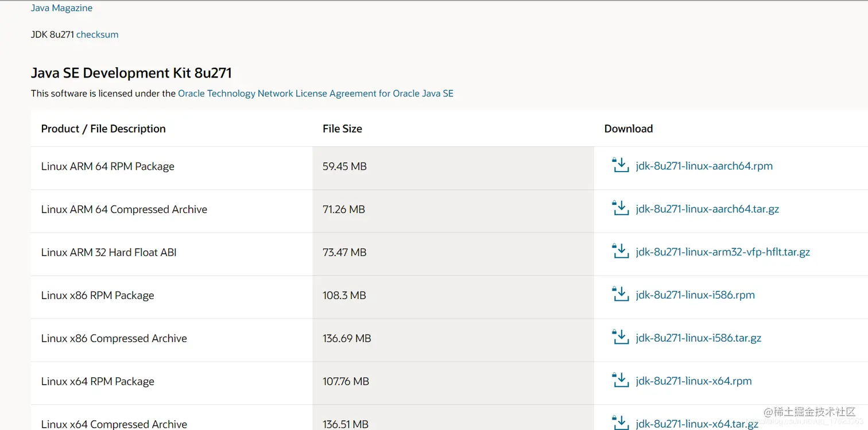The height and width of the screenshot is (430, 868).
Task: Click download icon for jdk-8u271-linux-i586.tar.gz
Action: click(621, 338)
